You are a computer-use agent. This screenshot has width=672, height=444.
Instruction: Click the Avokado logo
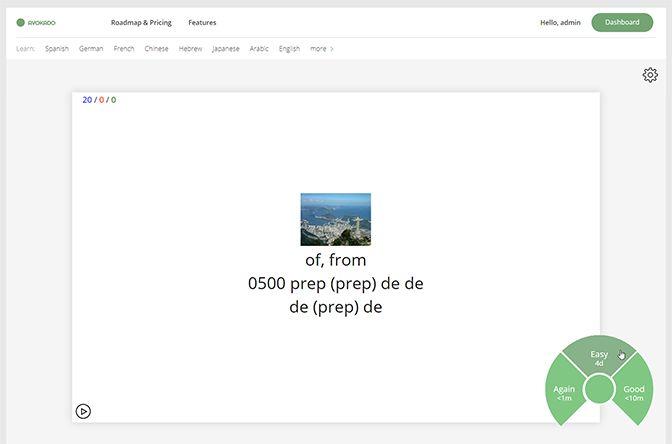[37, 22]
